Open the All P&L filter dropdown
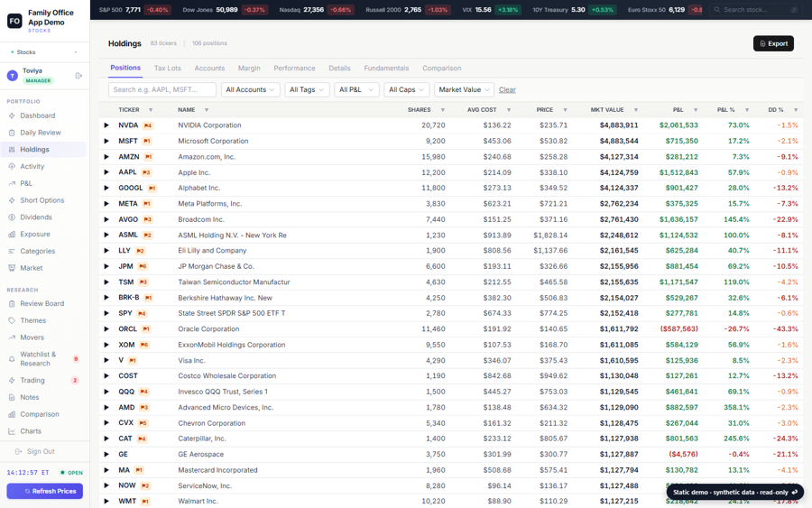 356,89
